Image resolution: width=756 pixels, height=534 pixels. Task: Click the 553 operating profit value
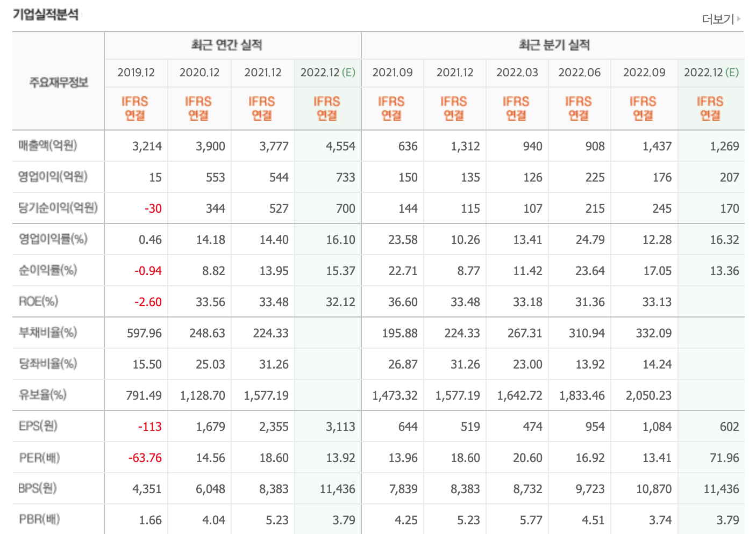pyautogui.click(x=216, y=177)
